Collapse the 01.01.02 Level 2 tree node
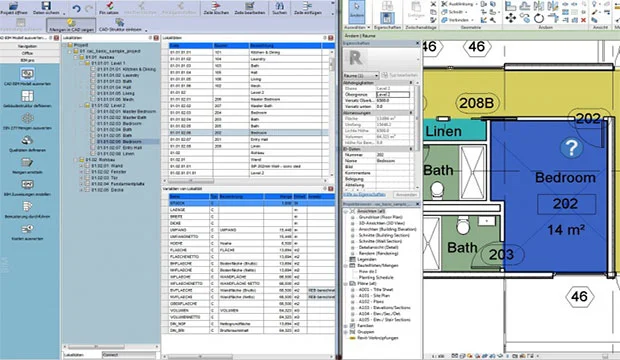Image resolution: width=620 pixels, height=360 pixels. click(81, 106)
